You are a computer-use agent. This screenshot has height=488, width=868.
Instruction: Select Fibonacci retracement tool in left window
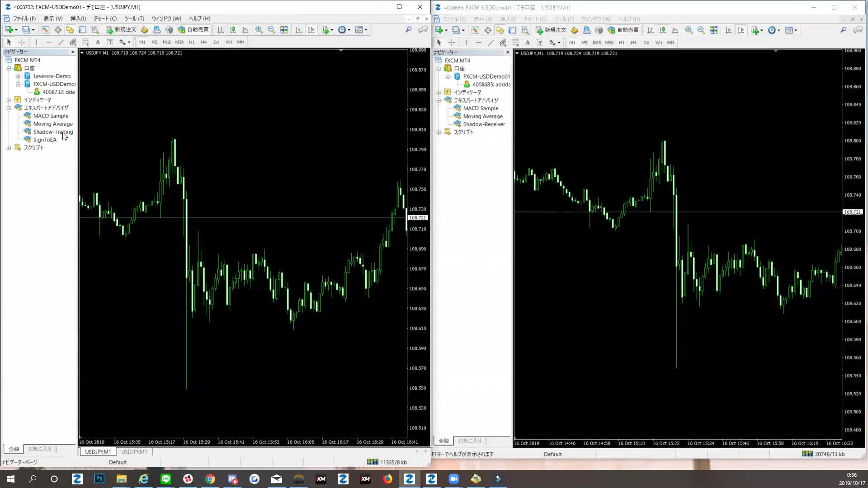(85, 42)
